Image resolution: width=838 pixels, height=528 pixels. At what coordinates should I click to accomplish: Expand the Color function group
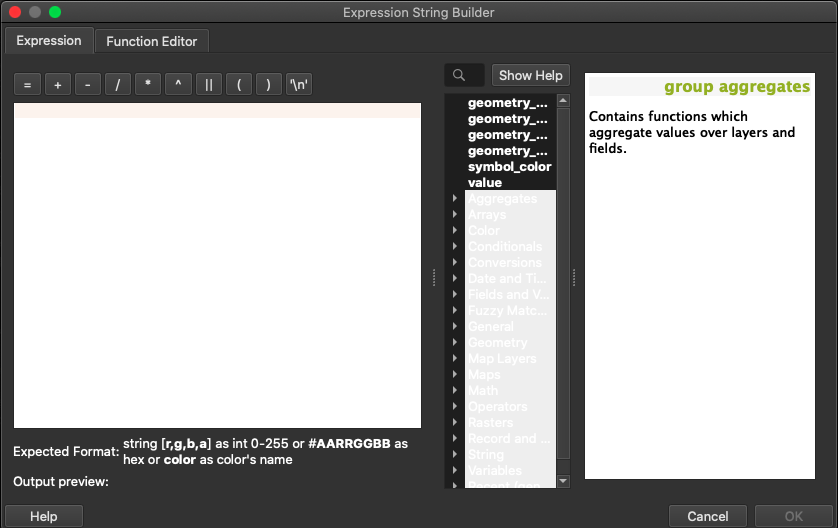pyautogui.click(x=455, y=231)
